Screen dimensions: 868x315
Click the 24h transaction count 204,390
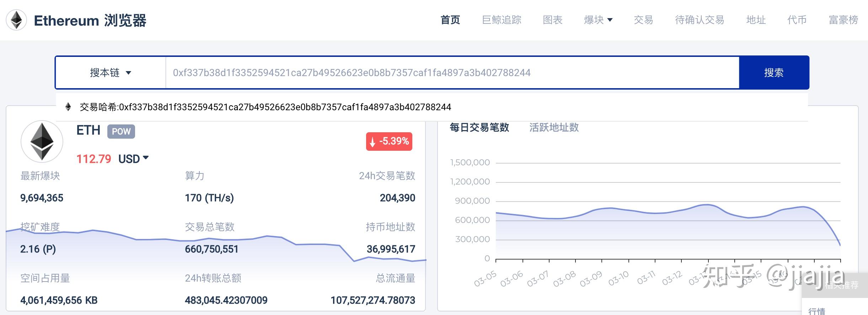[397, 198]
